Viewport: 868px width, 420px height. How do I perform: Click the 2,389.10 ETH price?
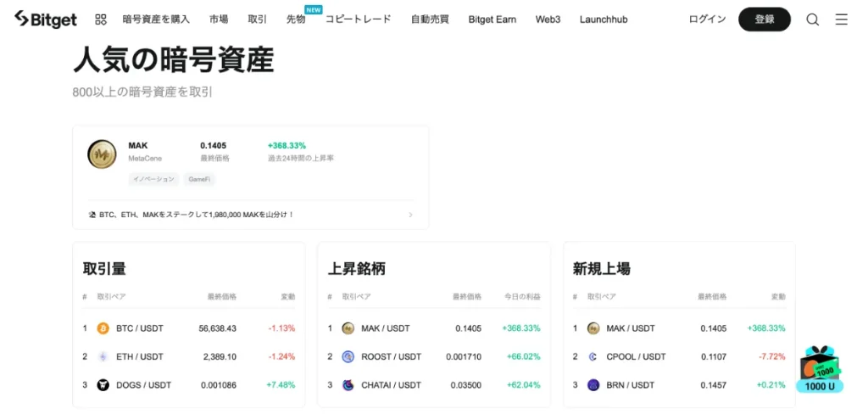pyautogui.click(x=220, y=357)
